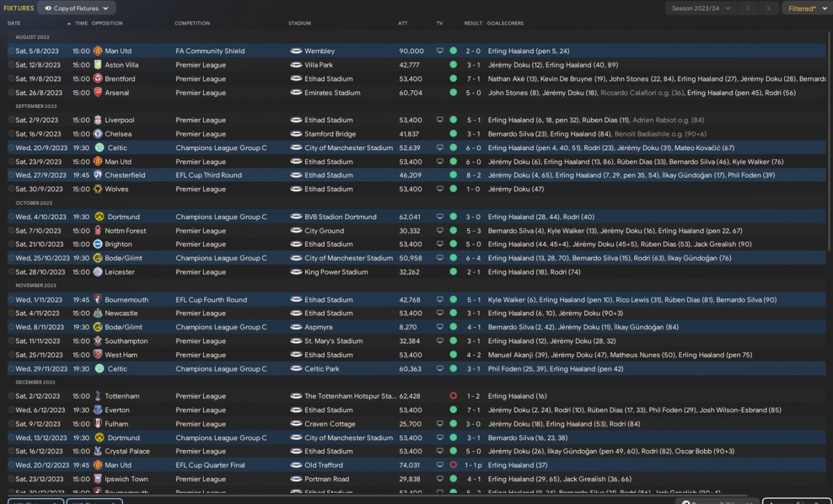This screenshot has width=833, height=504.
Task: Click the Chelsea club badge
Action: (98, 134)
